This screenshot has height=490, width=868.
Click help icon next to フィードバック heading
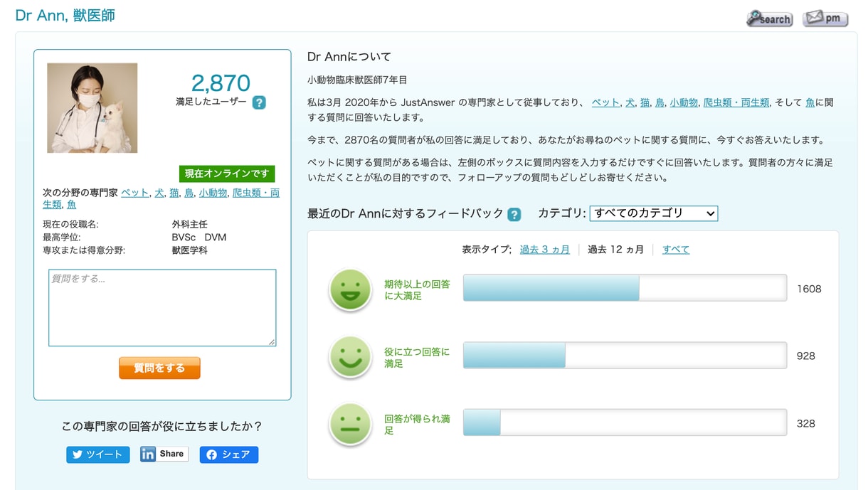[514, 214]
